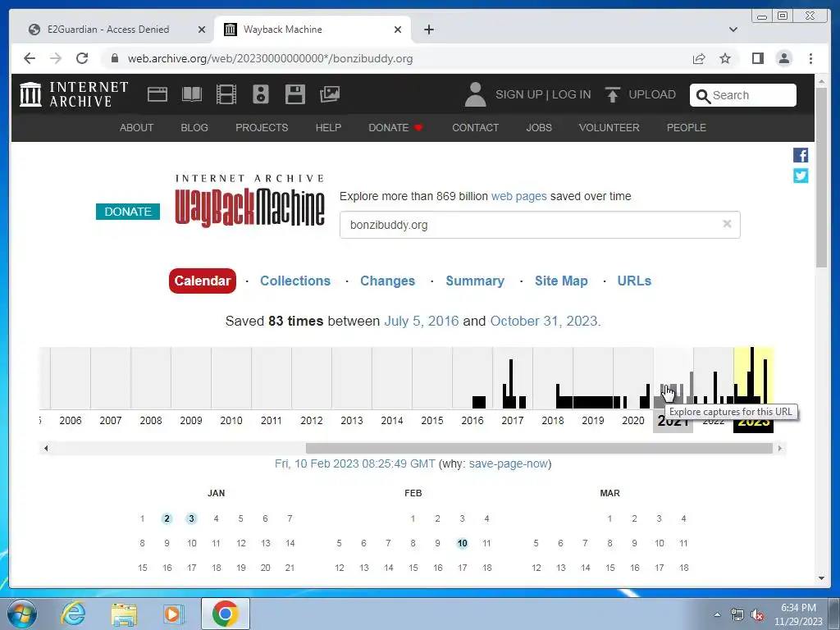Select year 2017 on timeline

click(512, 421)
